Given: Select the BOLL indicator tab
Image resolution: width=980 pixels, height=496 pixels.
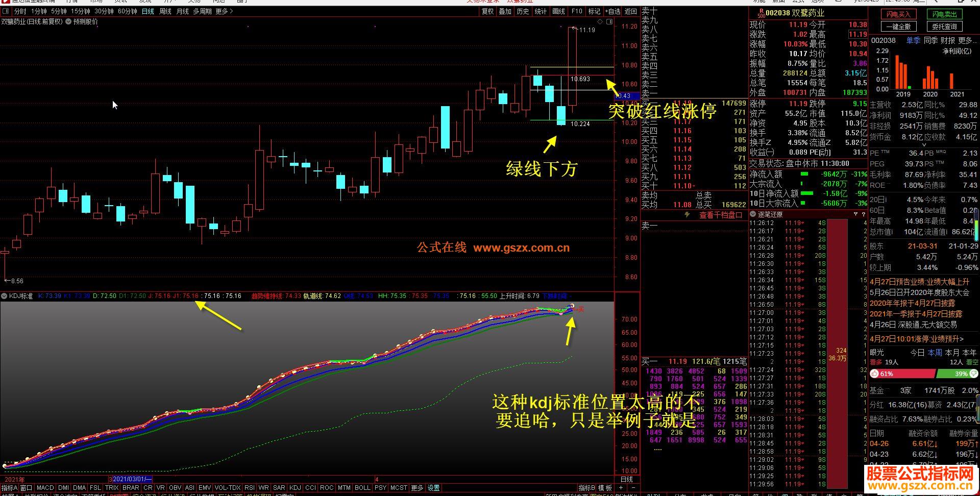Looking at the screenshot, I should point(362,488).
